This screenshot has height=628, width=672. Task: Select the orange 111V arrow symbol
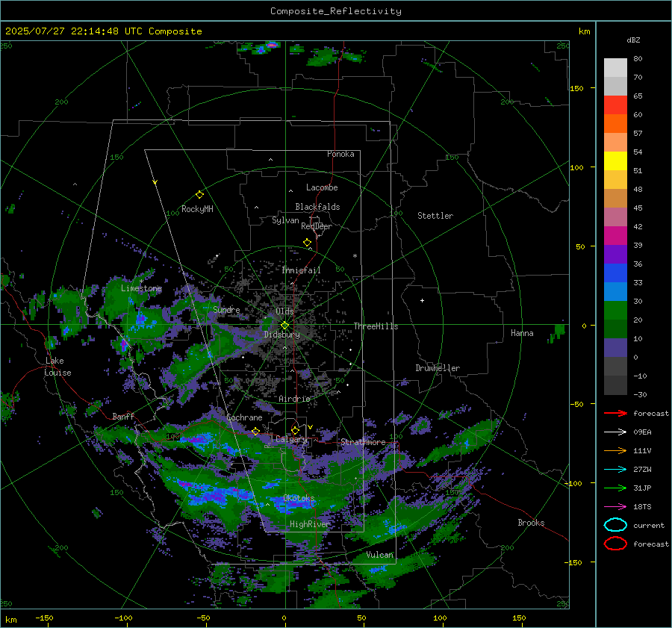pos(615,450)
